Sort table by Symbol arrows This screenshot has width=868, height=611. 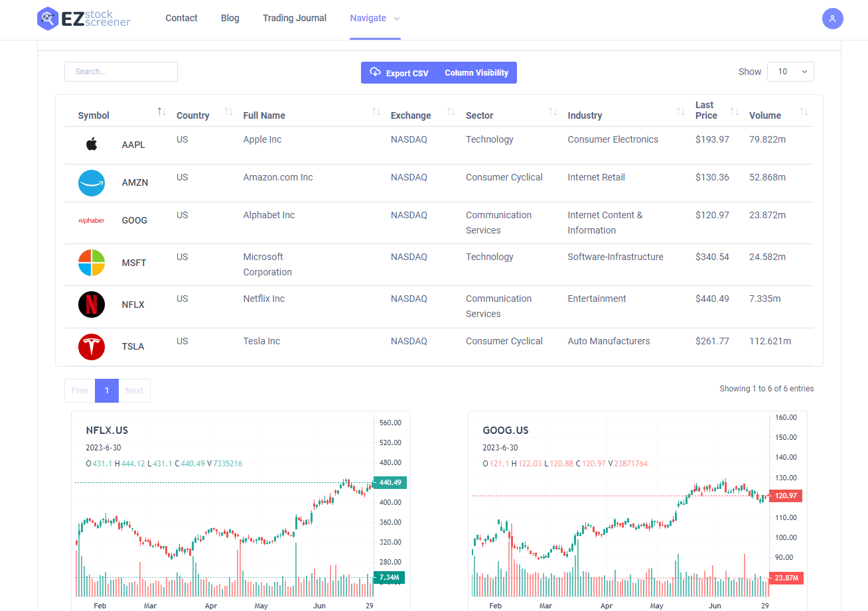(x=161, y=111)
